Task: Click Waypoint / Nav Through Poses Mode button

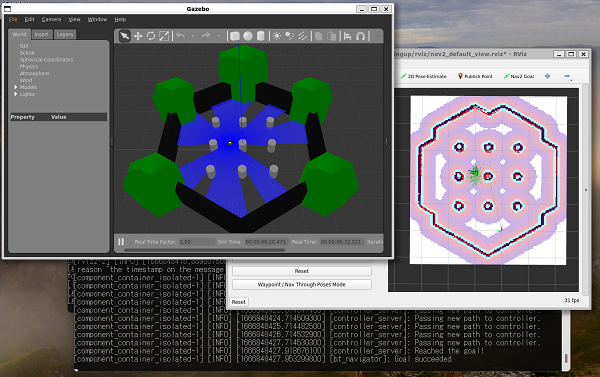Action: click(x=302, y=284)
